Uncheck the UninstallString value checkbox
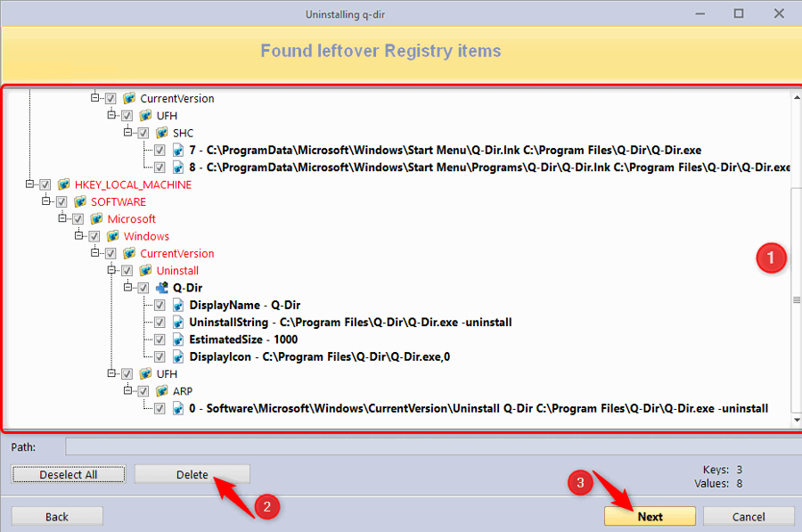This screenshot has width=802, height=532. [x=160, y=323]
